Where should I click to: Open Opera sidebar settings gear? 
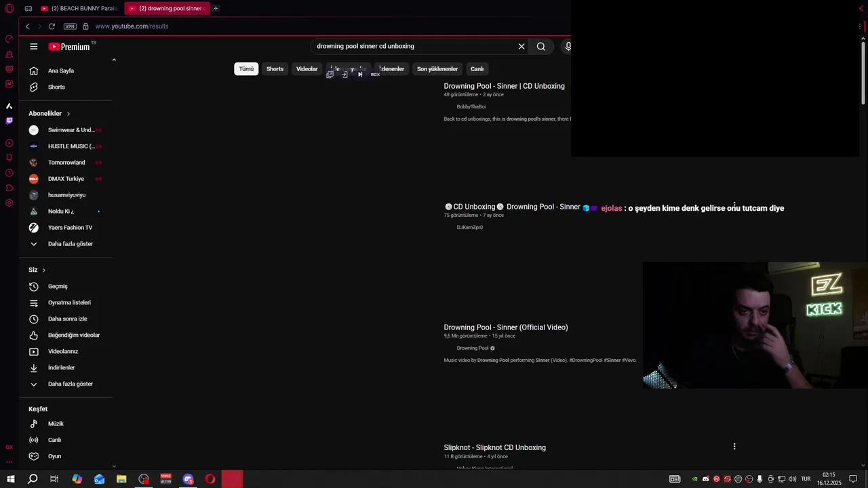[9, 203]
